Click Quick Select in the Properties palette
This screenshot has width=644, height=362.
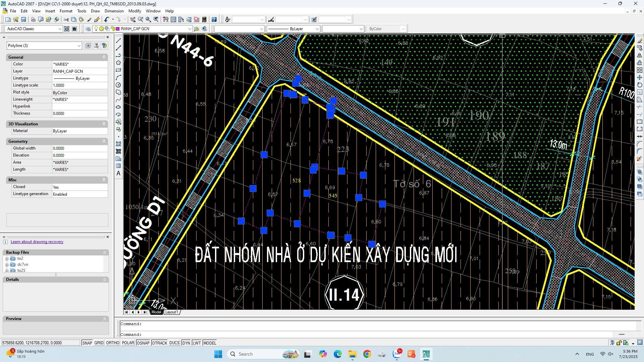tap(105, 46)
